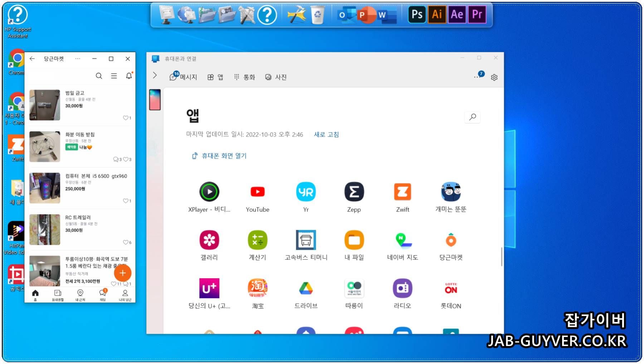This screenshot has height=364, width=644.
Task: Launch the 따릉이 app
Action: coord(354,288)
